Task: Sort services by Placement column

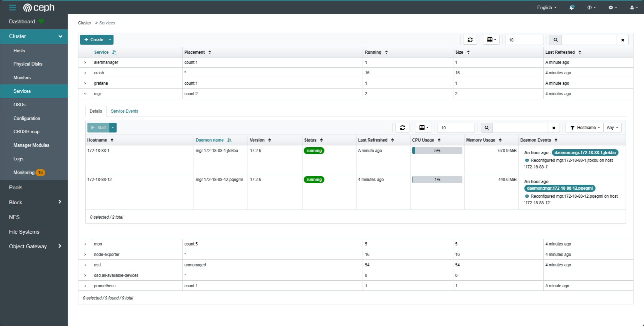Action: (198, 52)
